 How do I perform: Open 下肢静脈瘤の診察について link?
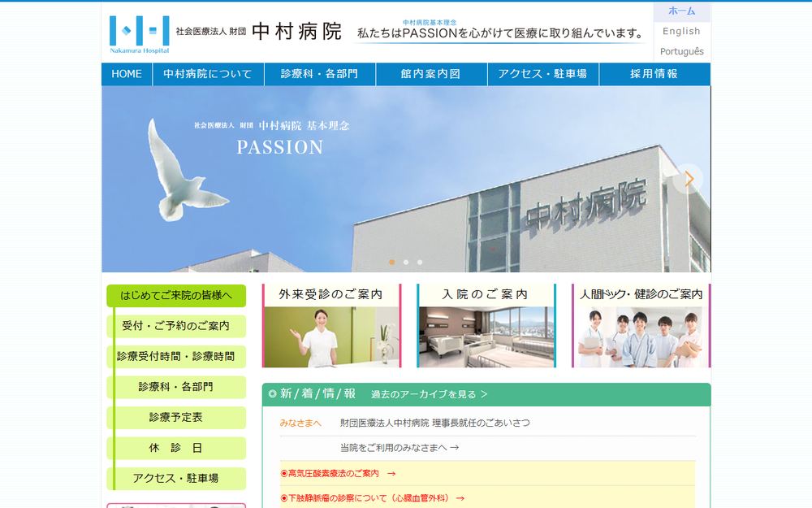coord(373,498)
